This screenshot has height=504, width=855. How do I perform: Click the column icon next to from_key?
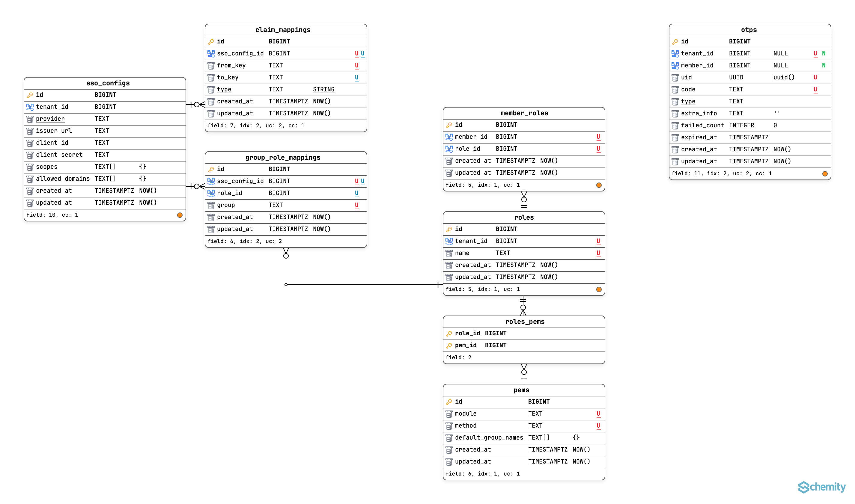pyautogui.click(x=211, y=66)
